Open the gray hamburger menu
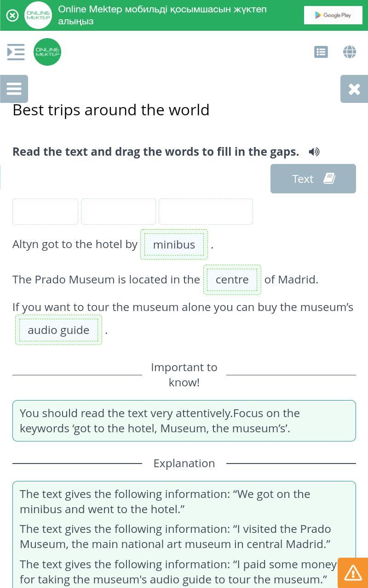This screenshot has width=368, height=588. click(14, 89)
